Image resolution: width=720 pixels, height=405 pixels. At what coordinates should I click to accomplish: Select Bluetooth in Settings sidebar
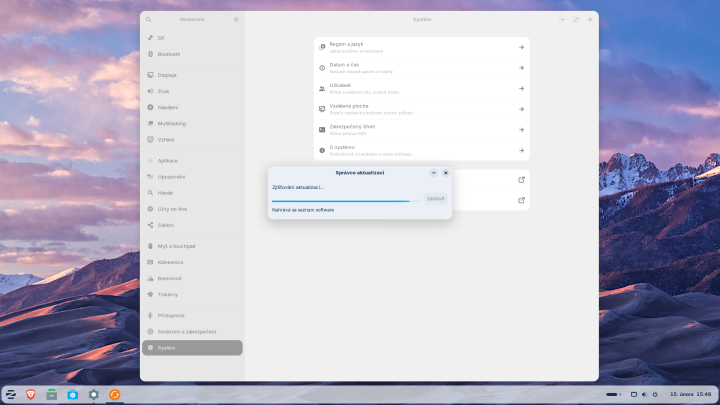coord(192,54)
